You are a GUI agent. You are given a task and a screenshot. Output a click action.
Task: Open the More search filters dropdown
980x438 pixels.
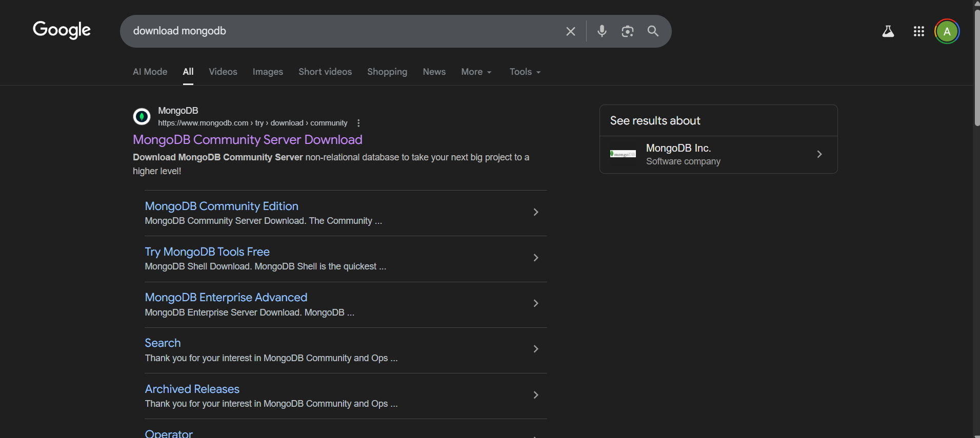point(476,72)
